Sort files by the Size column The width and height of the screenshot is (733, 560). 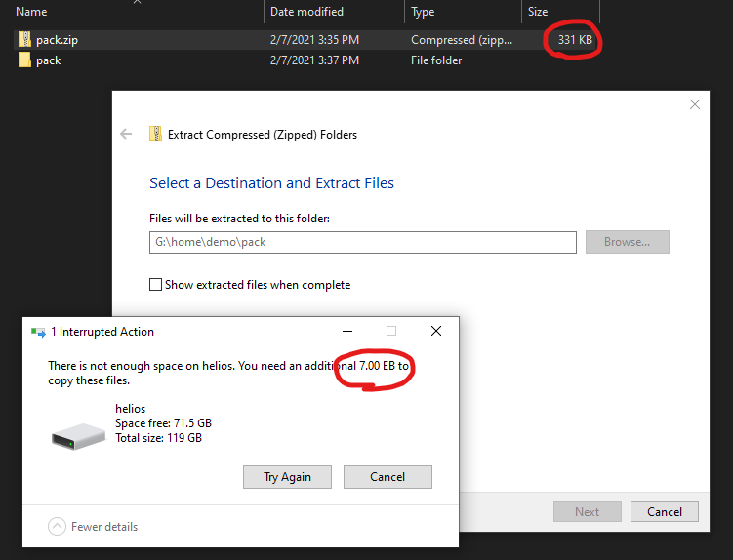[538, 12]
